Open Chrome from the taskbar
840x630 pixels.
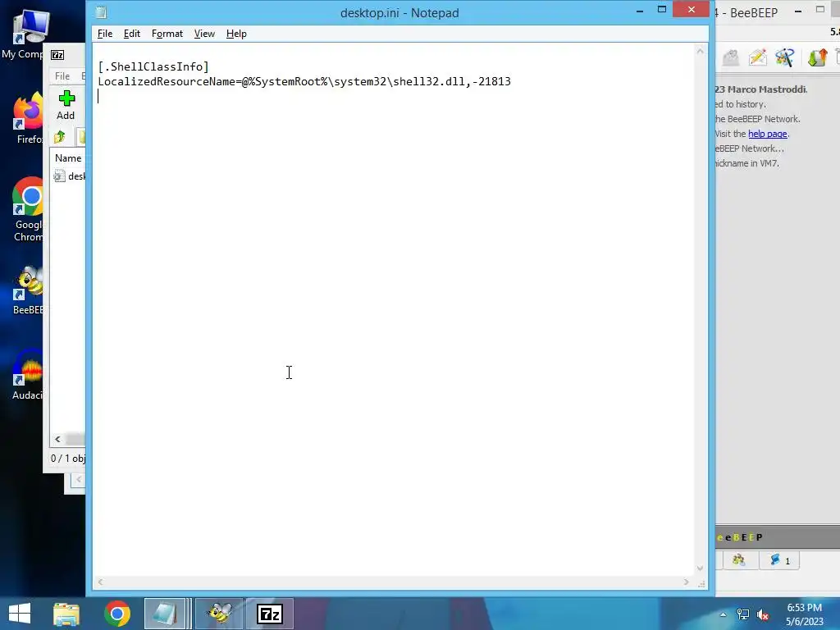point(117,614)
